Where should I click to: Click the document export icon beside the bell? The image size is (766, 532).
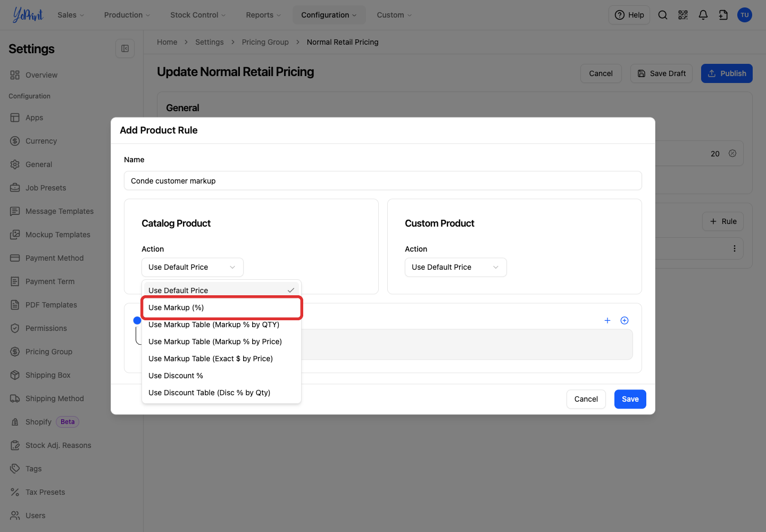(x=723, y=15)
